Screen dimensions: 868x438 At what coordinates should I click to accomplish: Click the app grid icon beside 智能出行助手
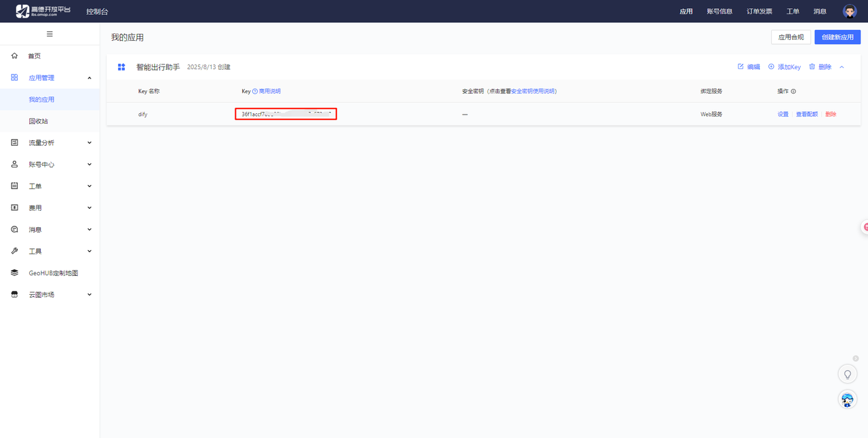tap(121, 67)
